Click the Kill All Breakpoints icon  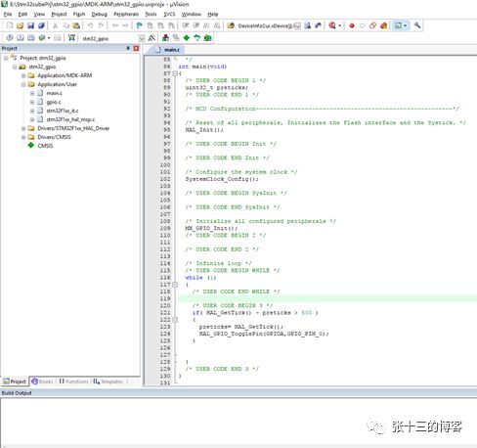pyautogui.click(x=383, y=25)
